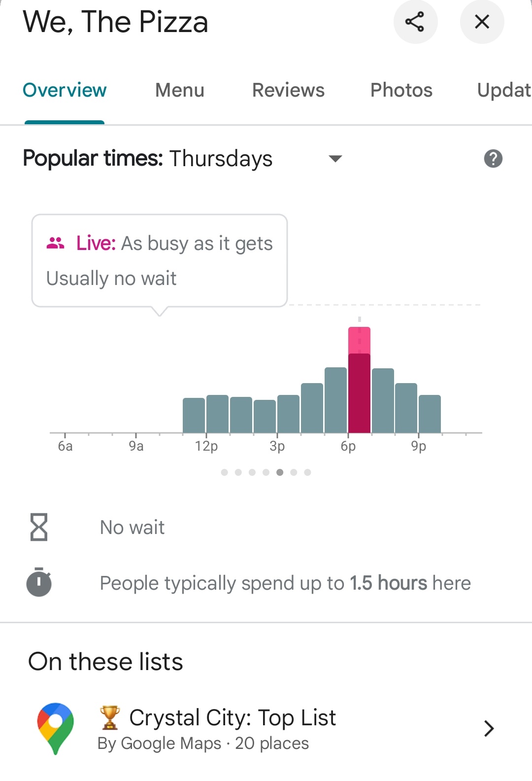Tap the share icon button

tap(415, 22)
